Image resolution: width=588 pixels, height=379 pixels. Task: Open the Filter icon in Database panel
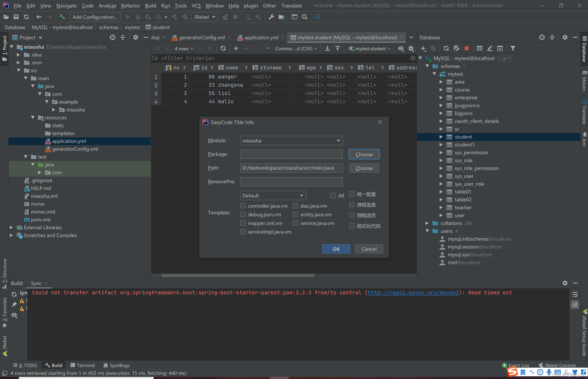pos(513,48)
